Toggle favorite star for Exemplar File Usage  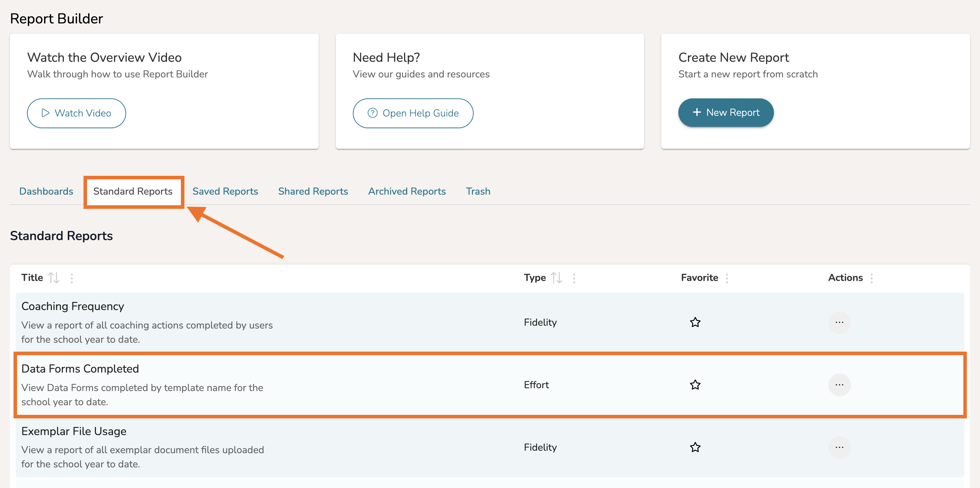click(695, 447)
